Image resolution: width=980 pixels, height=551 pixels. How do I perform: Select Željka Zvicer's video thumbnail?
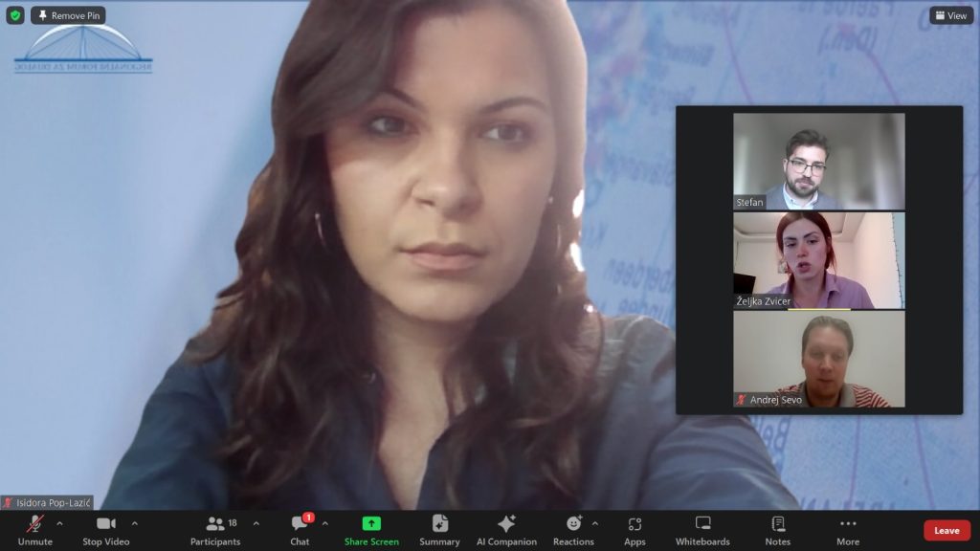click(818, 260)
